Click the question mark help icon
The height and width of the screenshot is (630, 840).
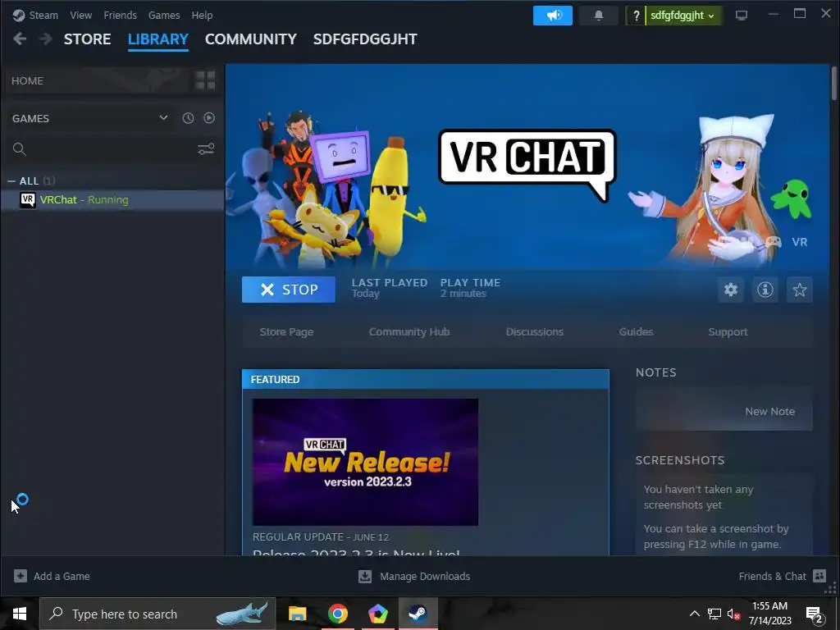point(636,16)
